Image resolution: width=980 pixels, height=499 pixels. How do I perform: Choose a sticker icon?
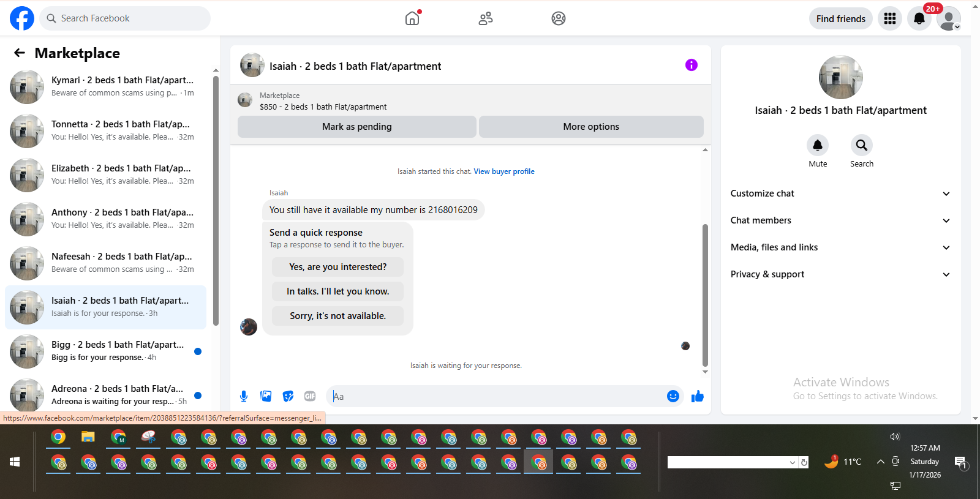click(x=288, y=396)
